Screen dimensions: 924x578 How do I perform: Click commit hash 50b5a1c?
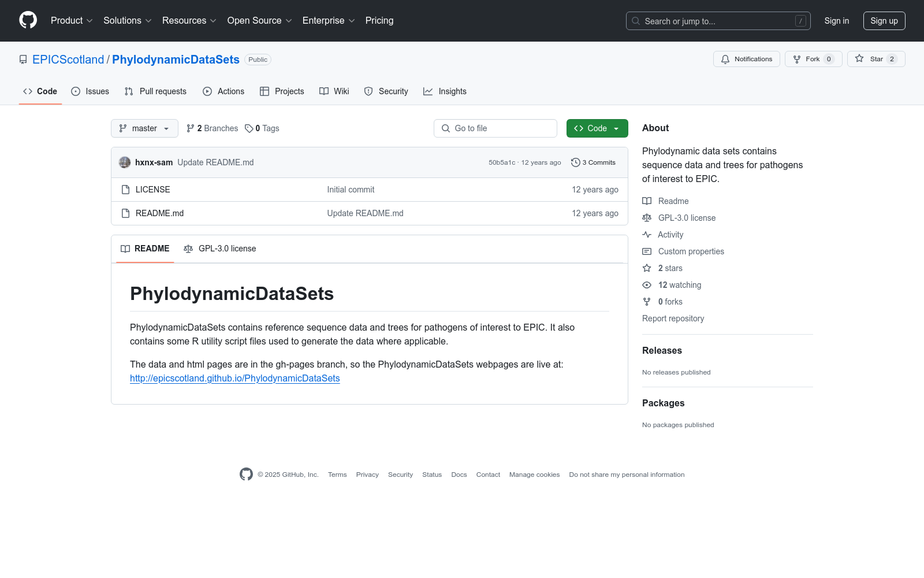pyautogui.click(x=502, y=162)
